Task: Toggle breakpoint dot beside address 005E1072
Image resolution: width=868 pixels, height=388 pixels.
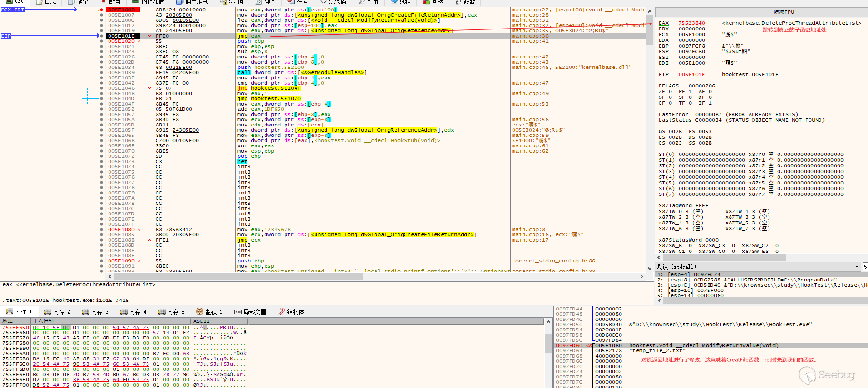Action: (101, 156)
